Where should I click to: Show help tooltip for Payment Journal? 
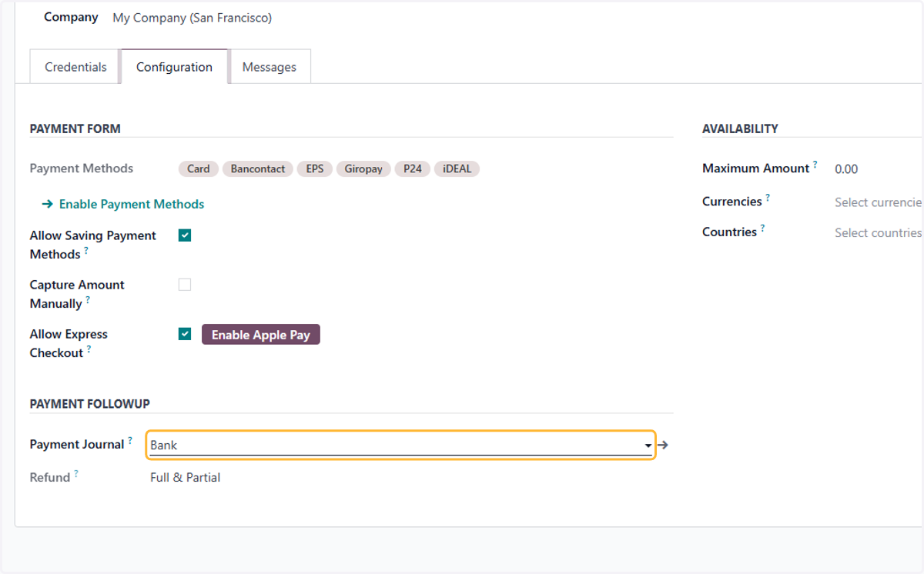point(130,441)
